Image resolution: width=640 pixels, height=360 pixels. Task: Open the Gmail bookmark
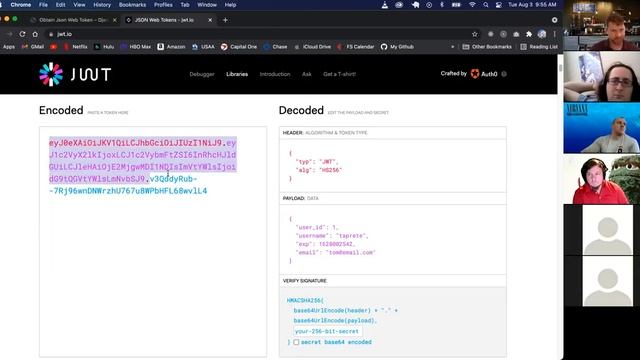click(x=33, y=47)
